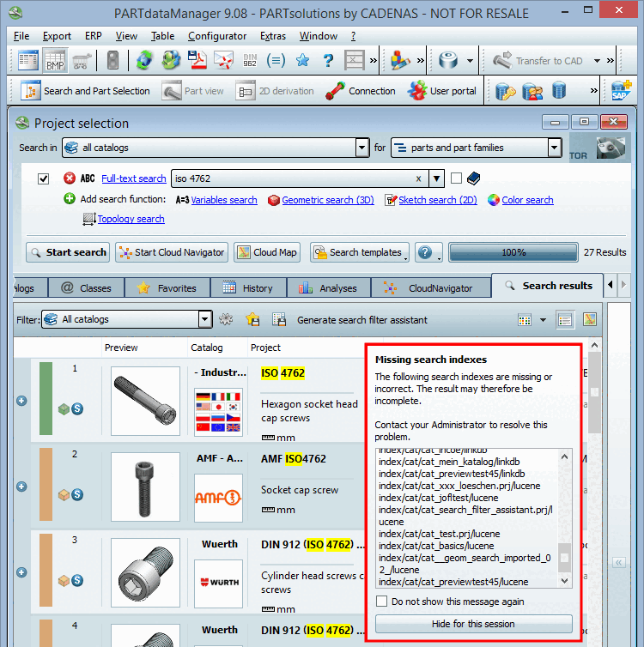644x647 pixels.
Task: Remove full-text search with red X icon
Action: (x=70, y=178)
